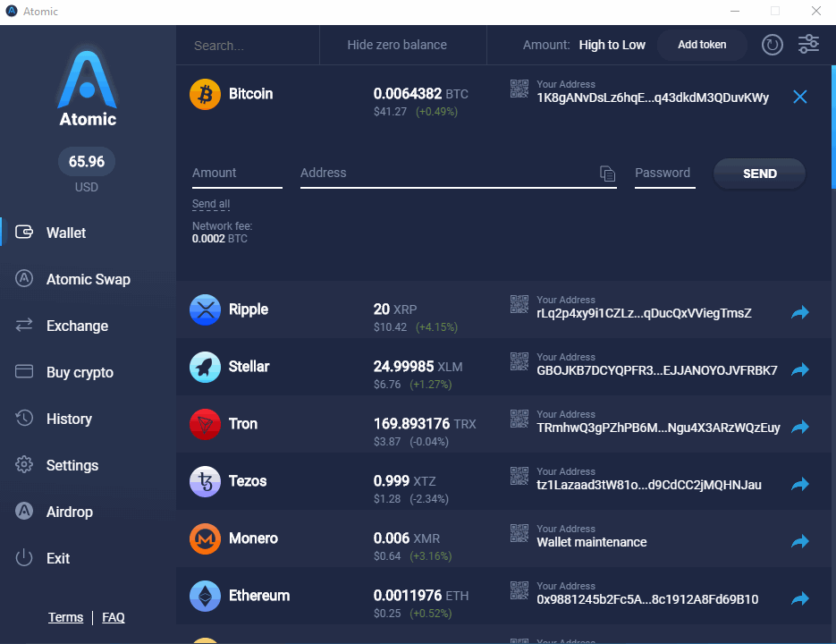The height and width of the screenshot is (644, 836).
Task: Open the Terms link at bottom left
Action: point(65,617)
